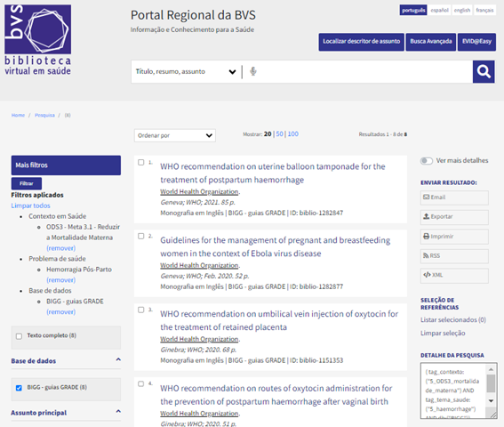Click the Email envelope button
504x427 pixels.
454,197
